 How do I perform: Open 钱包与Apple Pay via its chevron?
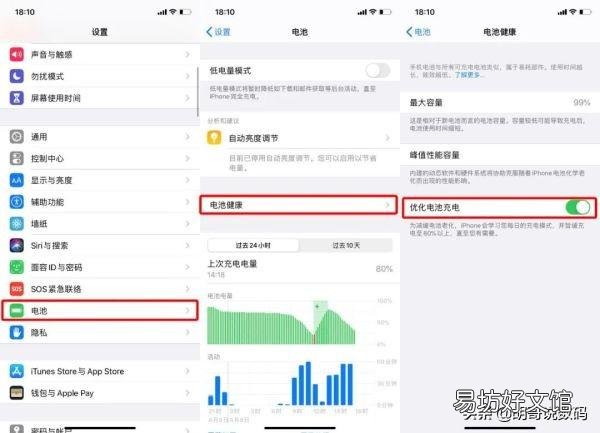point(188,393)
